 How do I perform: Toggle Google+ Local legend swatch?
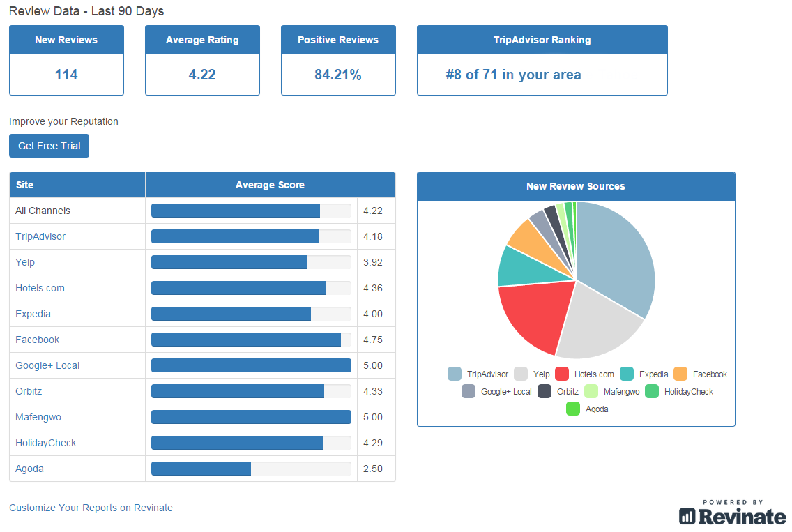469,392
